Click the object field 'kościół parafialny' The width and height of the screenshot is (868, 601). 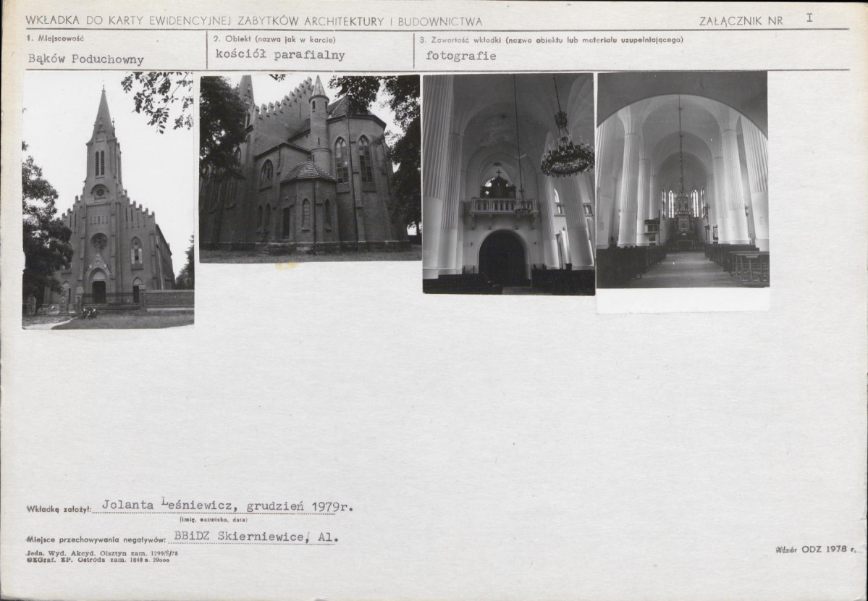280,55
